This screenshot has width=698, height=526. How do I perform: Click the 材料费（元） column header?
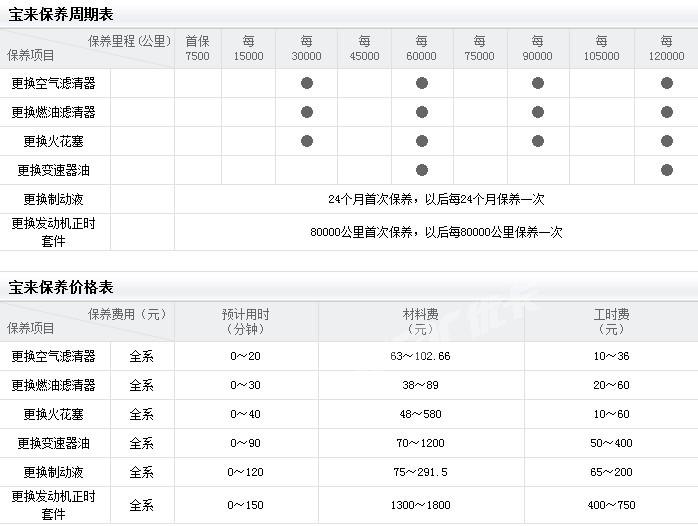(421, 322)
